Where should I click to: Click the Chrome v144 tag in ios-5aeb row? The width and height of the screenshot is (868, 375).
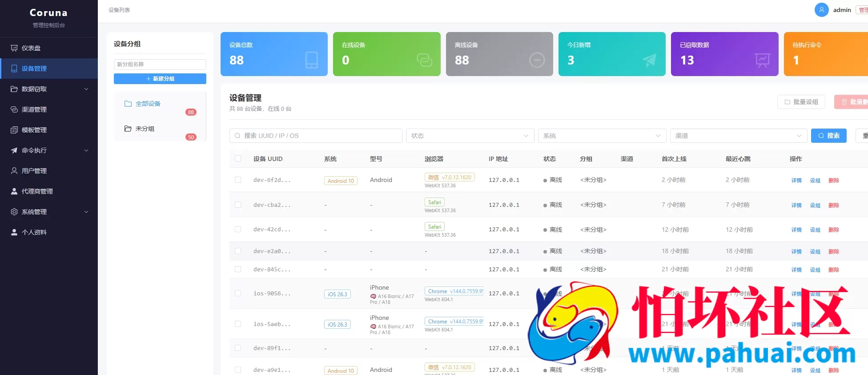pyautogui.click(x=454, y=321)
